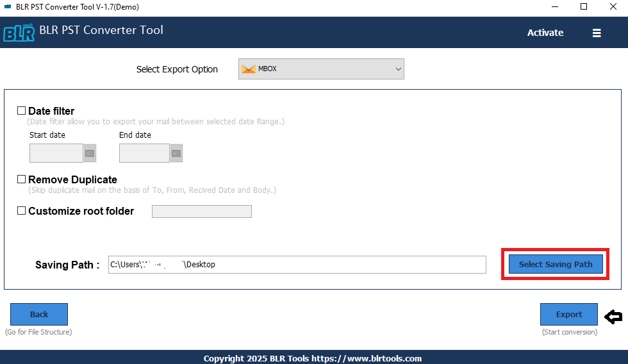Expand the Select Export Option dropdown

[x=321, y=69]
